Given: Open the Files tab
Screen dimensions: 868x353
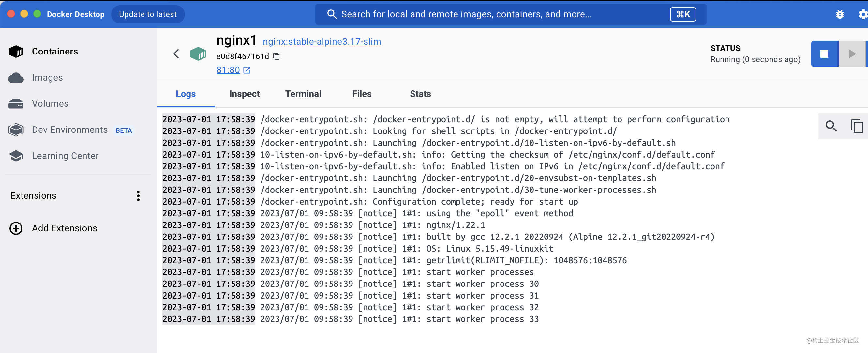Looking at the screenshot, I should point(362,94).
